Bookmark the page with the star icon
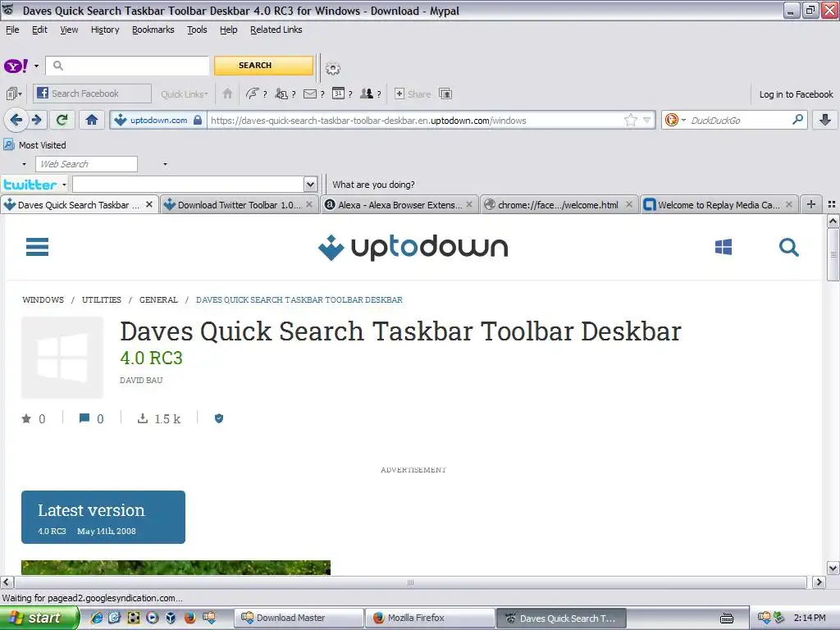 coord(631,120)
